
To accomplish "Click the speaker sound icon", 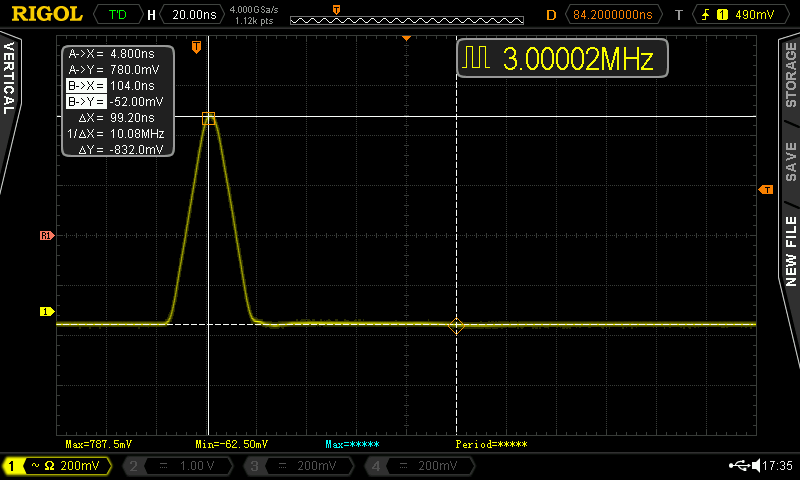I will point(756,466).
